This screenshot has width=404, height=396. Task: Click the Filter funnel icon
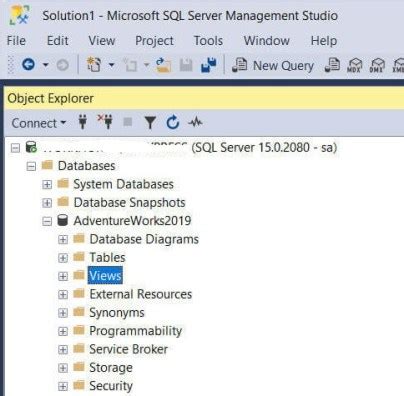(x=150, y=123)
